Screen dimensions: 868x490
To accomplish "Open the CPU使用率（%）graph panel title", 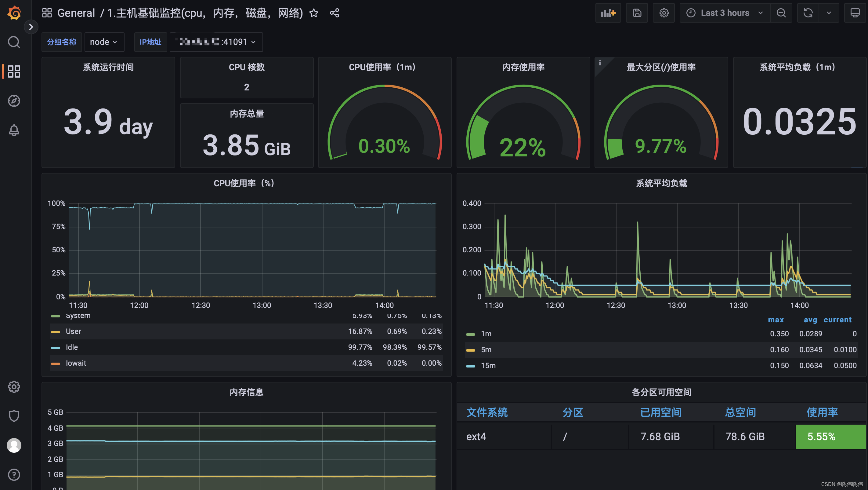I will 246,183.
